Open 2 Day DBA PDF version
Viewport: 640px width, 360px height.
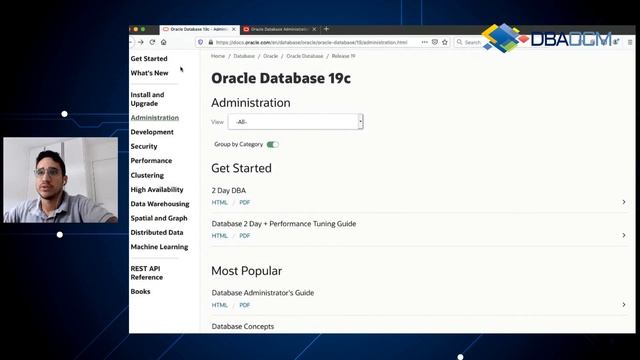pyautogui.click(x=244, y=202)
